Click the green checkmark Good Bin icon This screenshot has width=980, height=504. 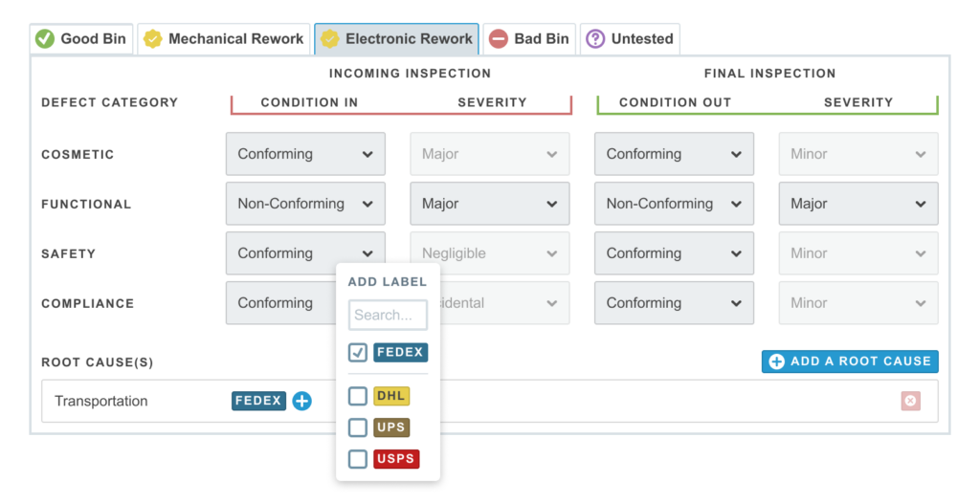(45, 39)
